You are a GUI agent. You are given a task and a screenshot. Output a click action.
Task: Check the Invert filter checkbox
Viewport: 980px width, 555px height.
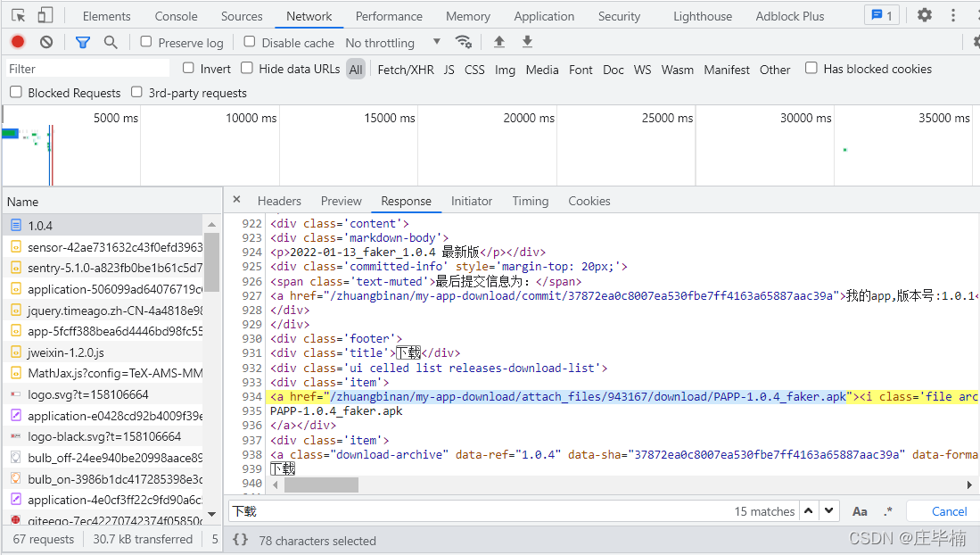pyautogui.click(x=188, y=68)
